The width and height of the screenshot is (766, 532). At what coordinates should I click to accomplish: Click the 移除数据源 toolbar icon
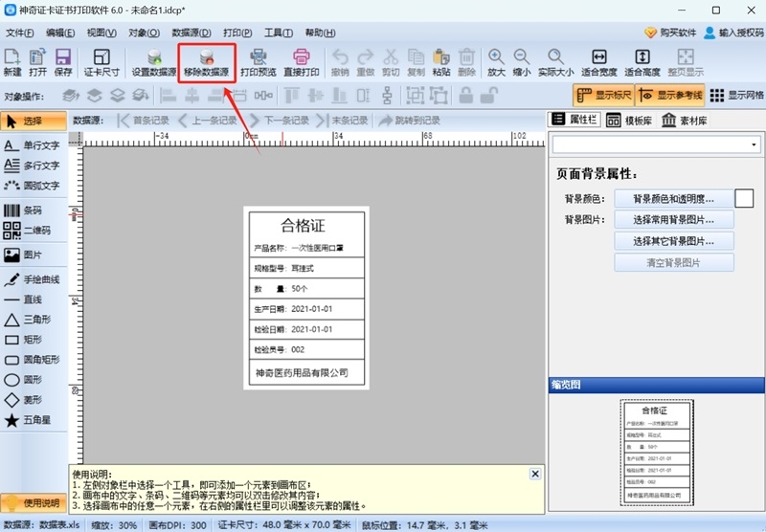tap(207, 59)
